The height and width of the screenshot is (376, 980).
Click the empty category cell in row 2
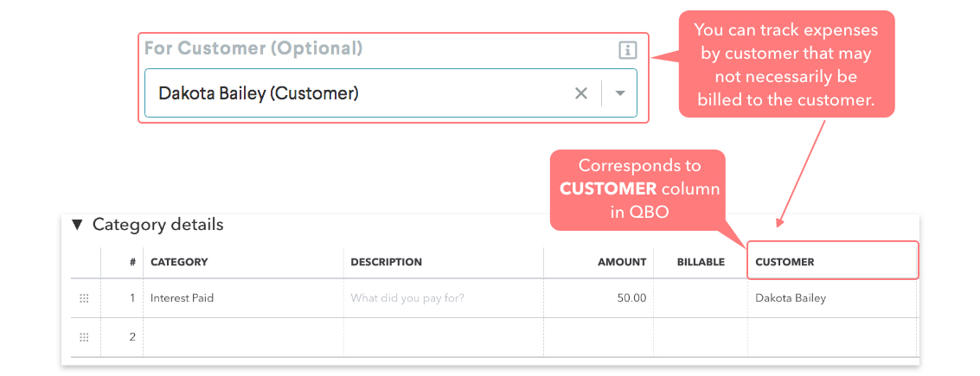(242, 337)
